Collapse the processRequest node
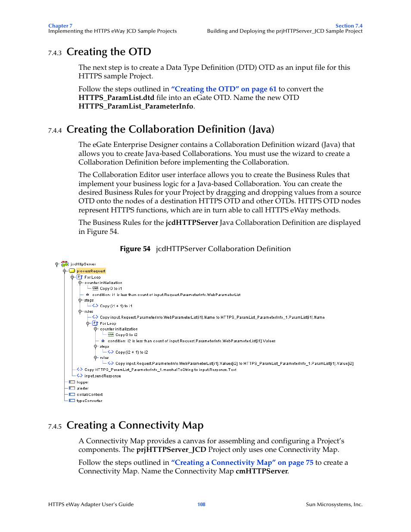Screen dimensions: 411x532 click(64, 271)
